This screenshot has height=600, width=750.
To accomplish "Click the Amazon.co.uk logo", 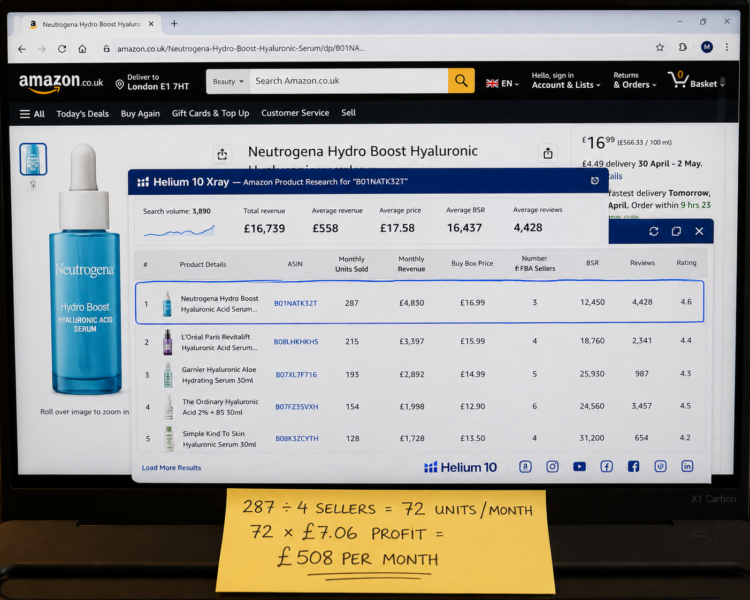I will 61,83.
